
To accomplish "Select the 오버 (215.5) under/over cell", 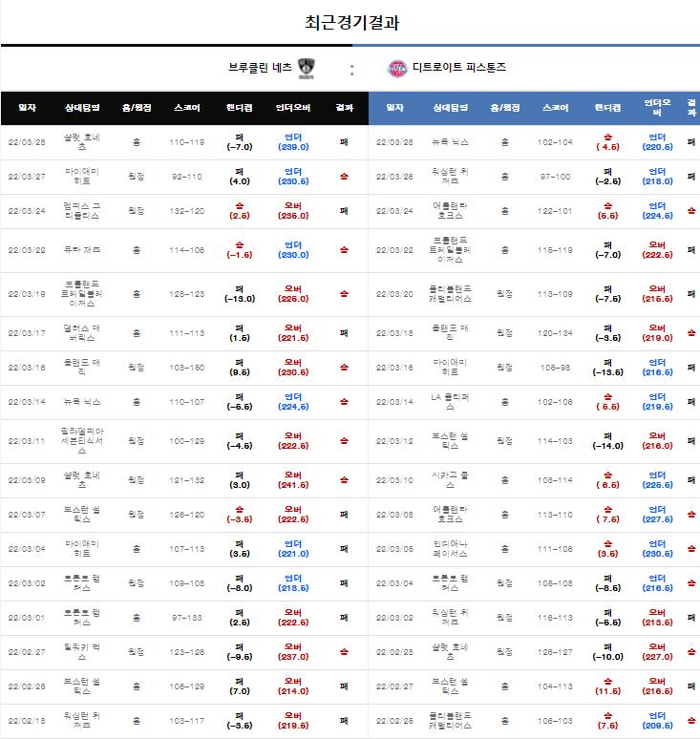I will tap(657, 294).
